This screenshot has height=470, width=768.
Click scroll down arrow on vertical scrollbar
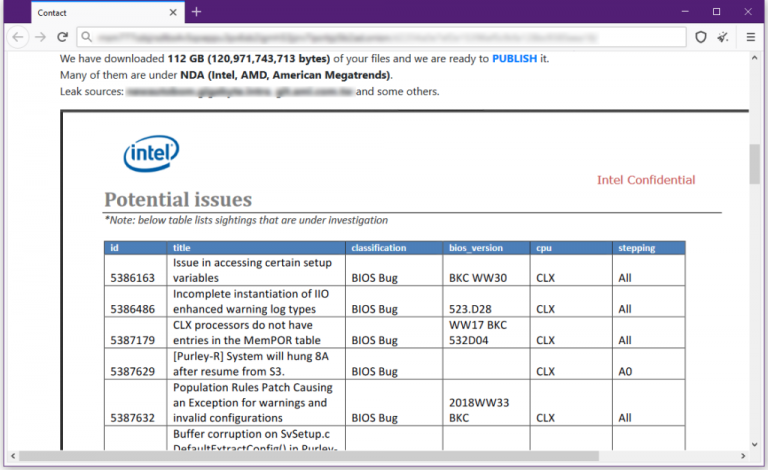click(756, 443)
